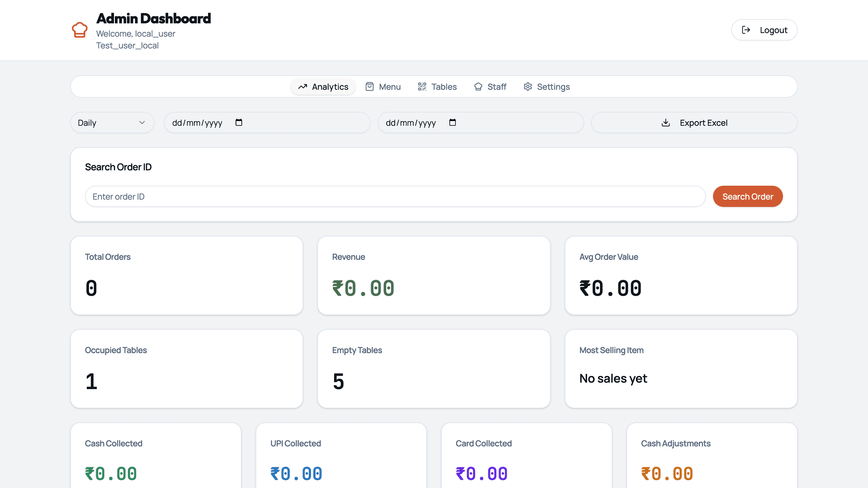Click the Empty Tables label

[x=357, y=351]
